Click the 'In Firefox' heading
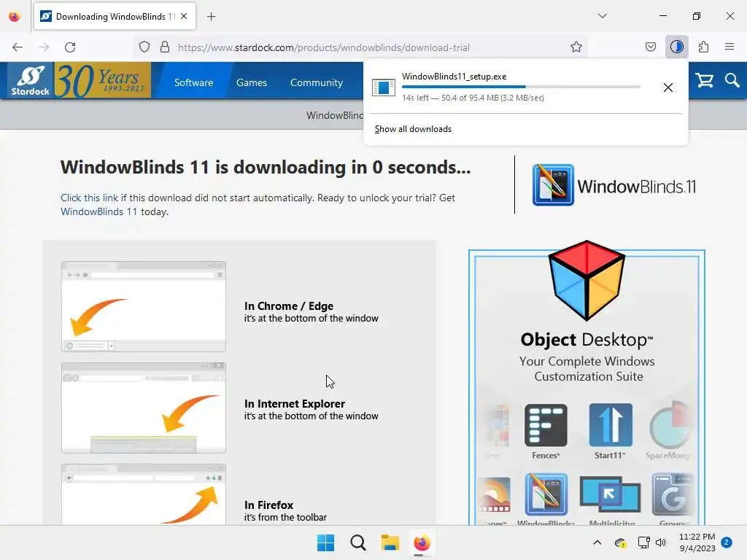The image size is (747, 560). [268, 505]
